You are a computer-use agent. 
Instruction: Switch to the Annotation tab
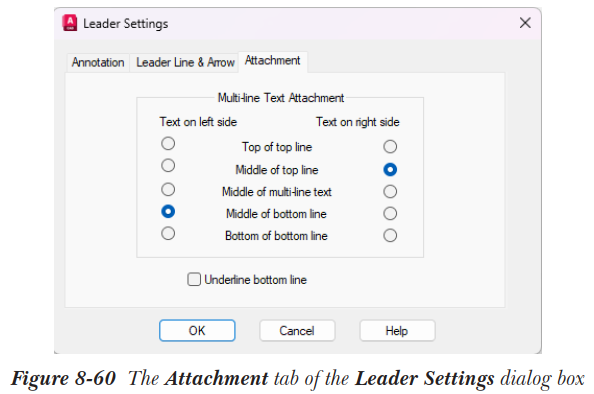pos(98,62)
